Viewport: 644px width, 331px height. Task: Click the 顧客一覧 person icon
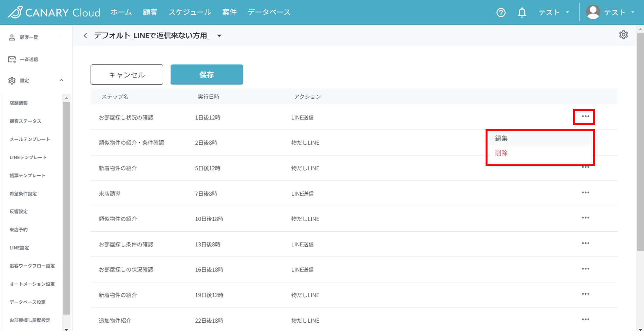click(x=12, y=37)
